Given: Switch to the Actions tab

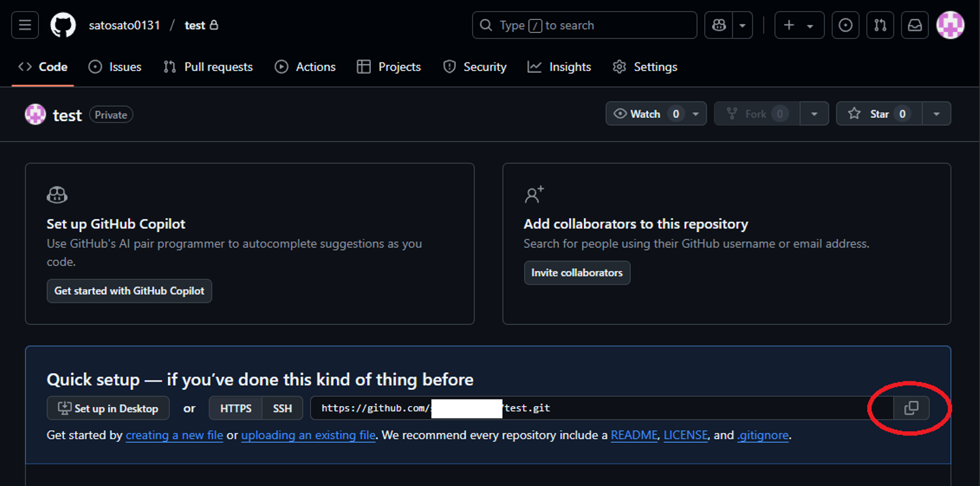Looking at the screenshot, I should (305, 67).
